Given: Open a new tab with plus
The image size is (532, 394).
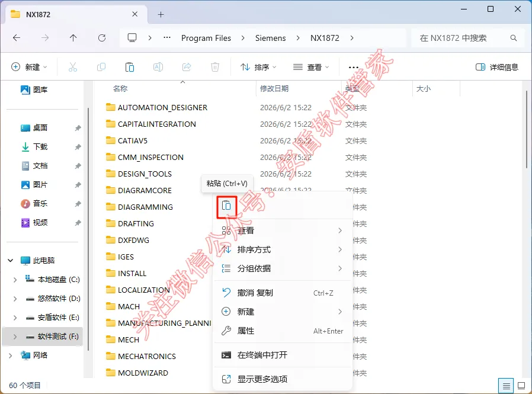Looking at the screenshot, I should (161, 15).
